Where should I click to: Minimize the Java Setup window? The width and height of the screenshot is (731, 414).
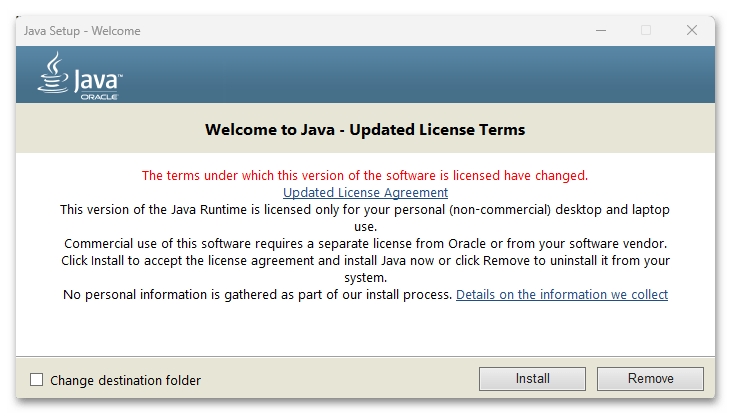tap(601, 30)
